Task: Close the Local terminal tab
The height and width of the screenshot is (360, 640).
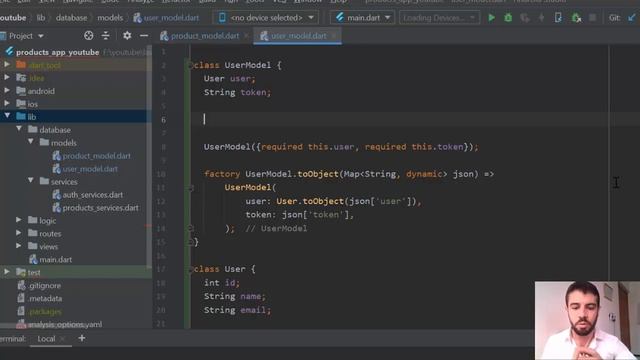Action: [62, 339]
